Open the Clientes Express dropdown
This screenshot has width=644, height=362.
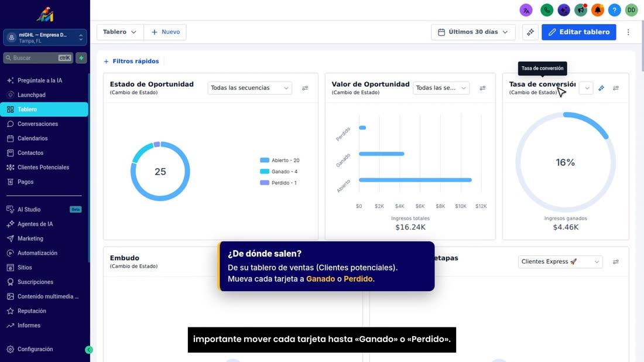coord(560,262)
